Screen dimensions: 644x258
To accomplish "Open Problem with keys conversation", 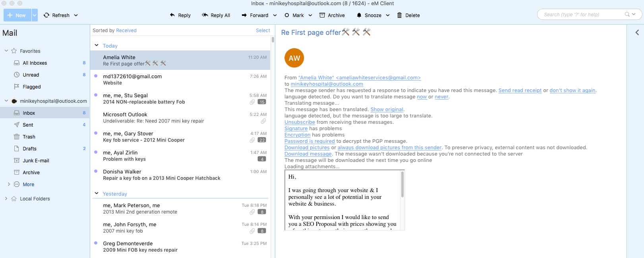I will (x=180, y=156).
